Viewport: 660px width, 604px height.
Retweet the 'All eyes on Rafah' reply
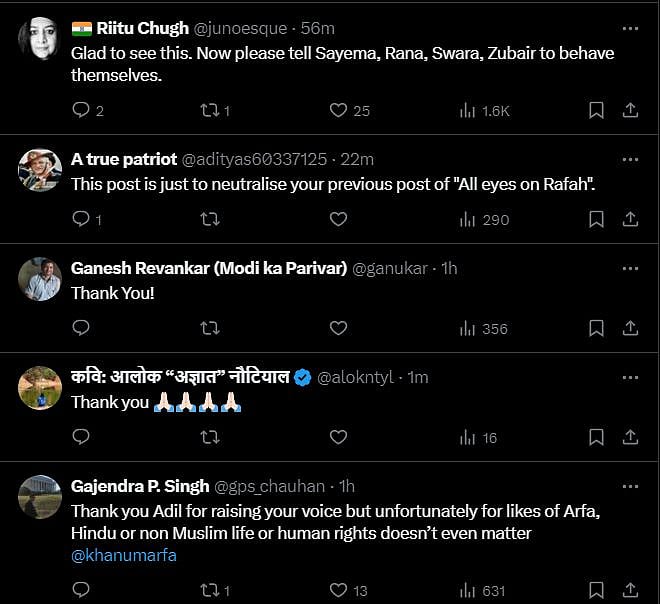coord(210,219)
